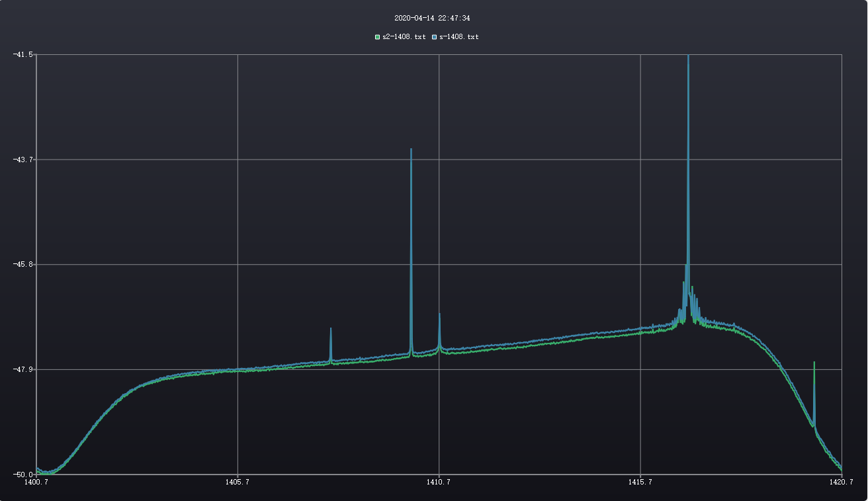868x501 pixels.
Task: Click the green s2-1408.txt legend swatch
Action: coord(378,37)
